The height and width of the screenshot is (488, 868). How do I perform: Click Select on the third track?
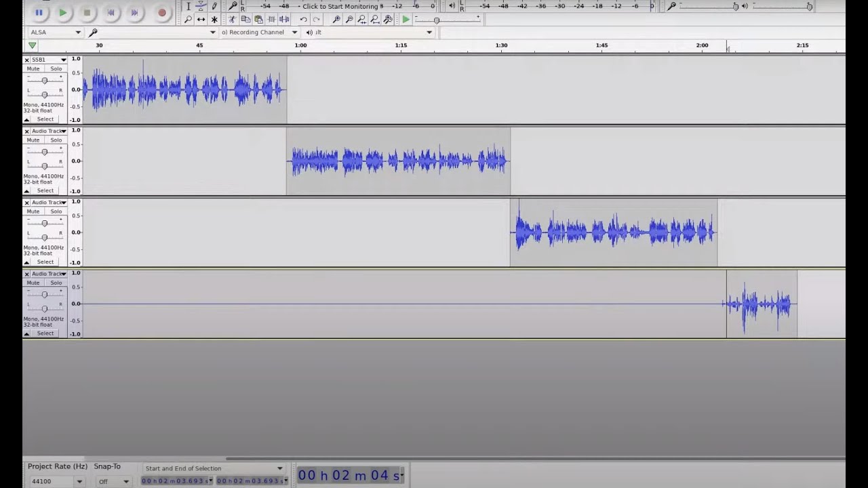tap(45, 262)
